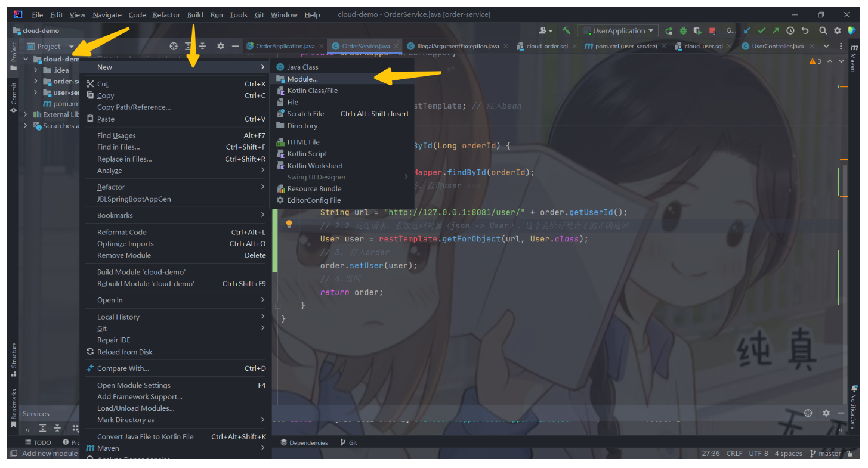Click the colorful plugin icon at toolbar end

[x=852, y=30]
